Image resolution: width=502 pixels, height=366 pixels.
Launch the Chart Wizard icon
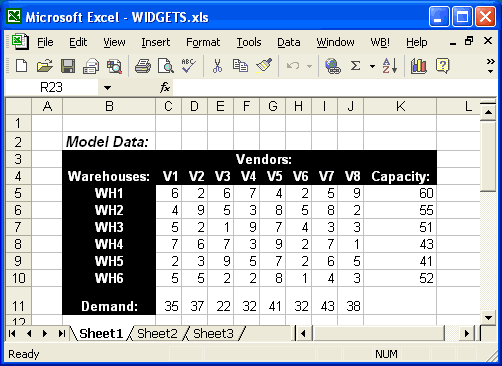click(419, 66)
